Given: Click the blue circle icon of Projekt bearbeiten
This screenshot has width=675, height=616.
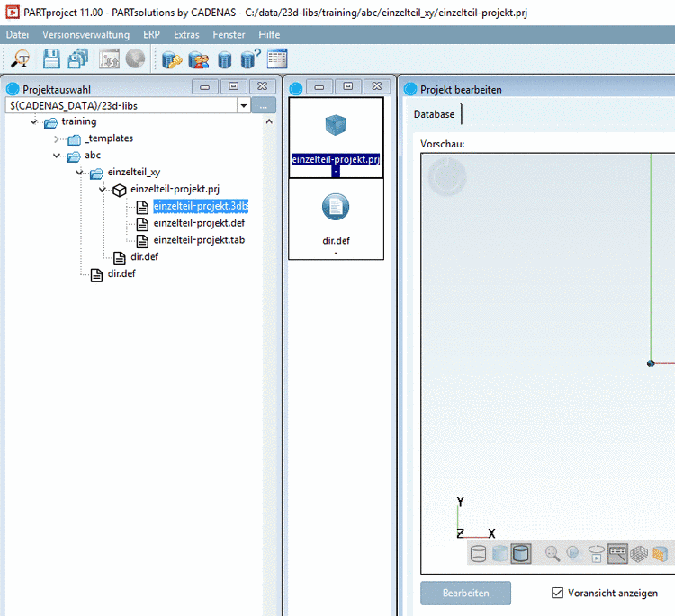Looking at the screenshot, I should [x=410, y=89].
